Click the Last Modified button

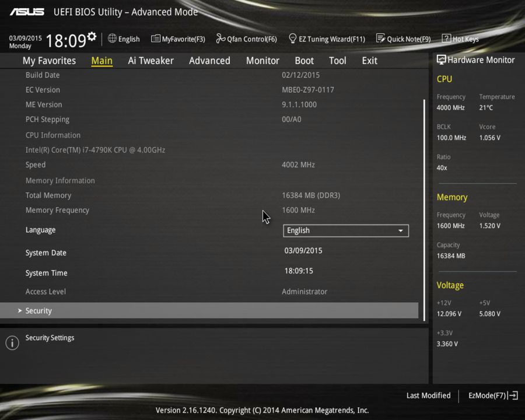pos(428,395)
